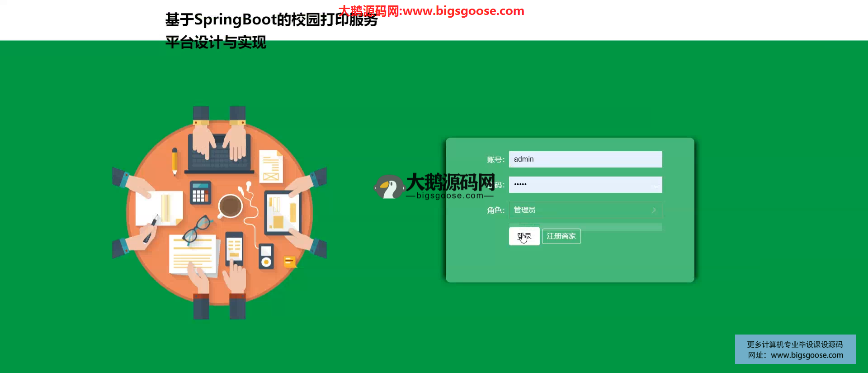The height and width of the screenshot is (373, 868).
Task: Expand the role selector chevron arrow
Action: click(654, 210)
